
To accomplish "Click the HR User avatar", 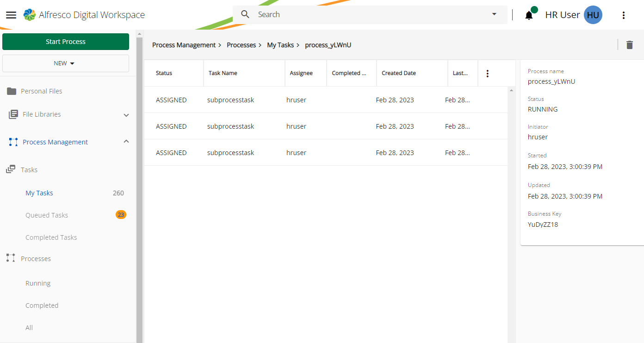I will pos(593,15).
